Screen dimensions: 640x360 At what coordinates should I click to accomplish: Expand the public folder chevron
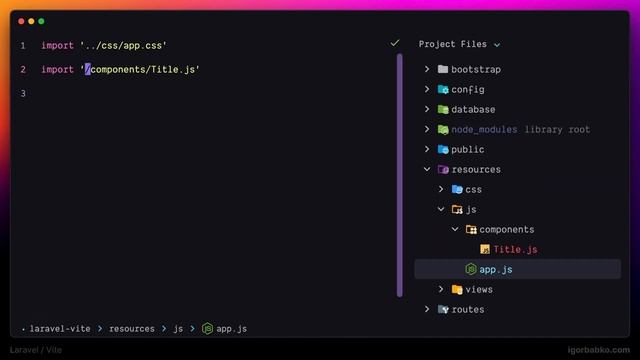point(427,149)
